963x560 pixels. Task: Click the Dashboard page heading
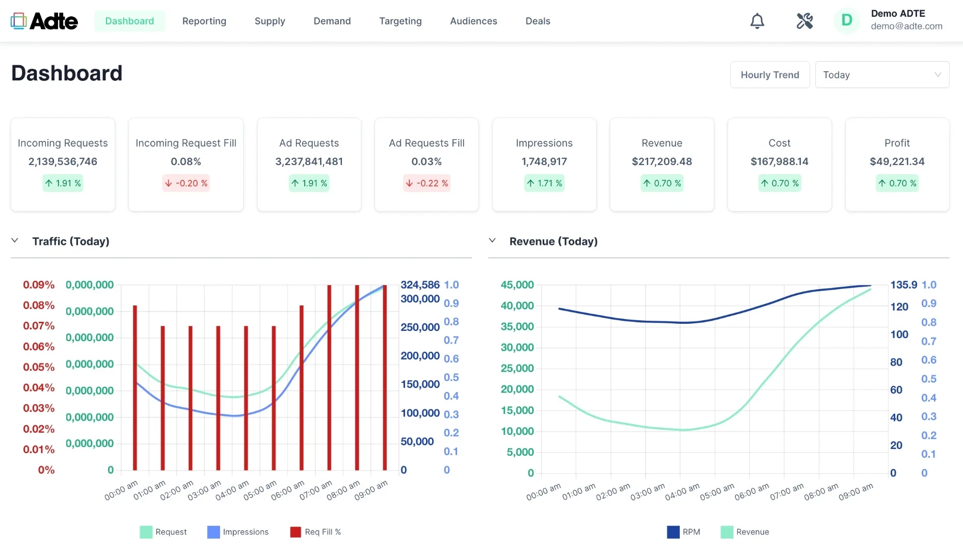point(67,73)
